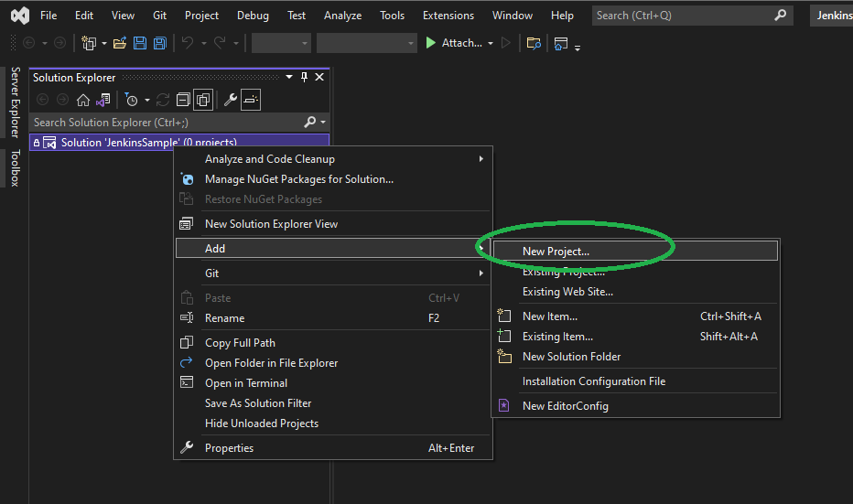Expand the Pending Changes Filter dropdown arrow
Image resolution: width=853 pixels, height=504 pixels.
point(146,100)
